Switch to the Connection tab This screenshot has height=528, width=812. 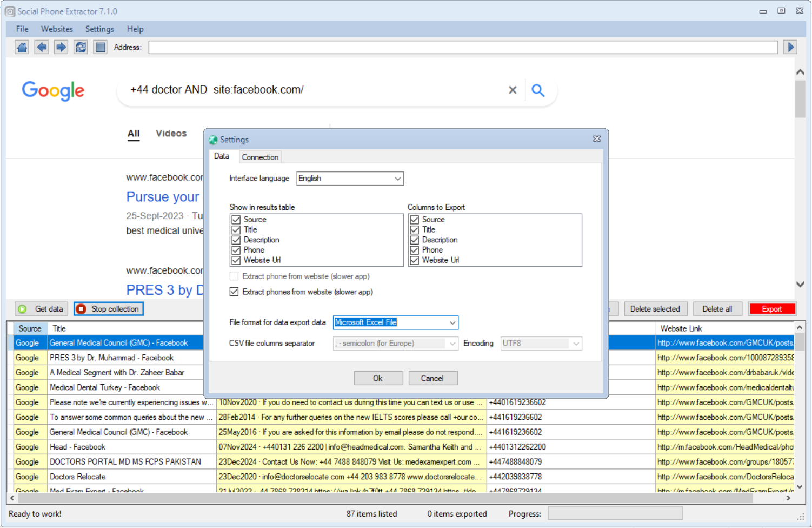tap(260, 157)
